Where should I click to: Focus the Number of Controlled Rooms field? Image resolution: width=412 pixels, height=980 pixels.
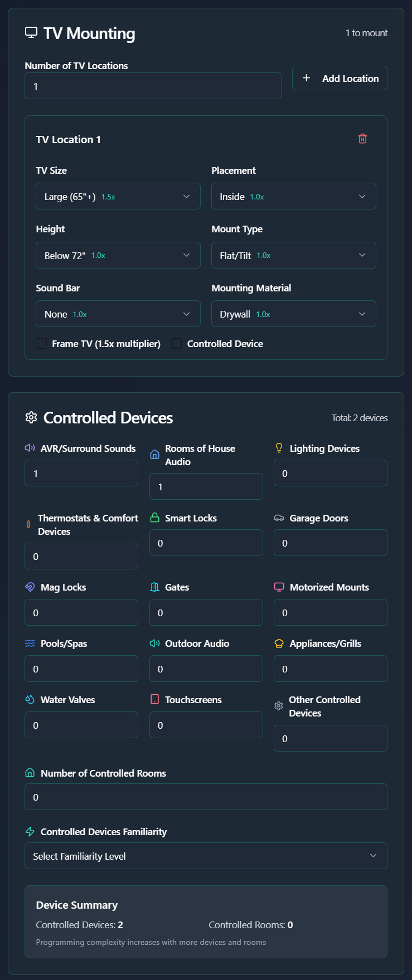206,797
